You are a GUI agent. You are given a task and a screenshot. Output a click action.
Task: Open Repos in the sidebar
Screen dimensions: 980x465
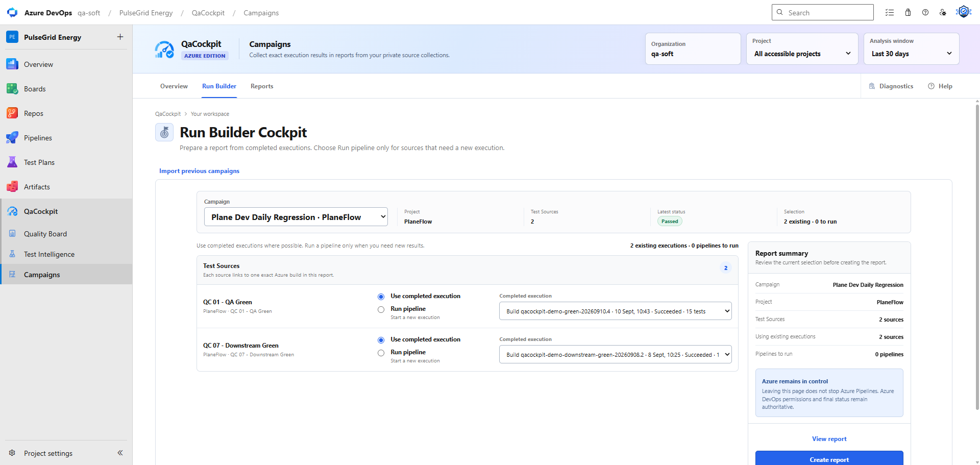(x=66, y=113)
